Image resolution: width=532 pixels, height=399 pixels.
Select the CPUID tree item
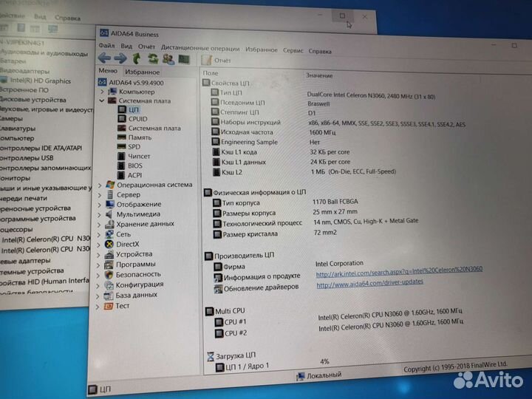click(137, 119)
